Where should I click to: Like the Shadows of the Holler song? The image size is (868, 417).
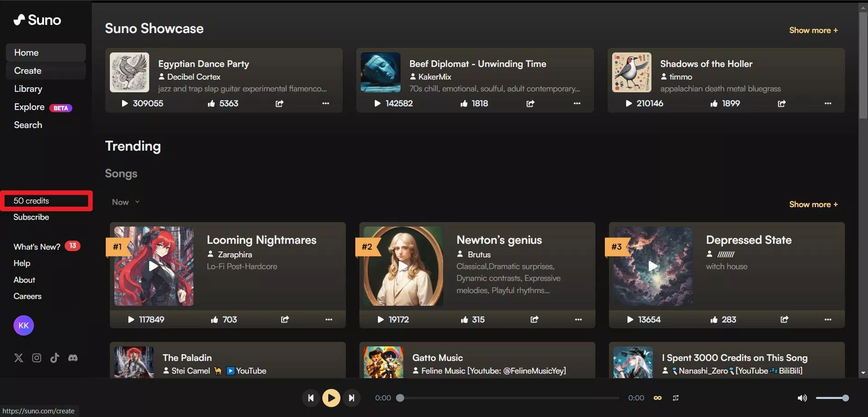(x=714, y=104)
